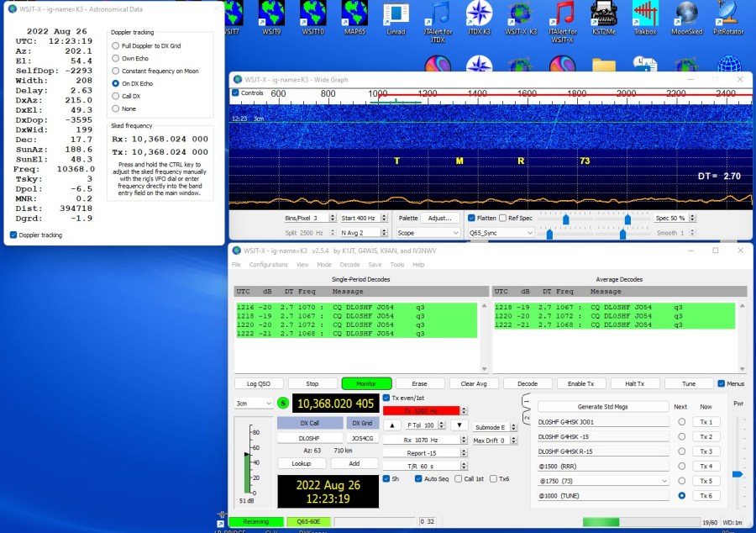Click the green S sync indicator button
The image size is (756, 533).
pyautogui.click(x=283, y=404)
